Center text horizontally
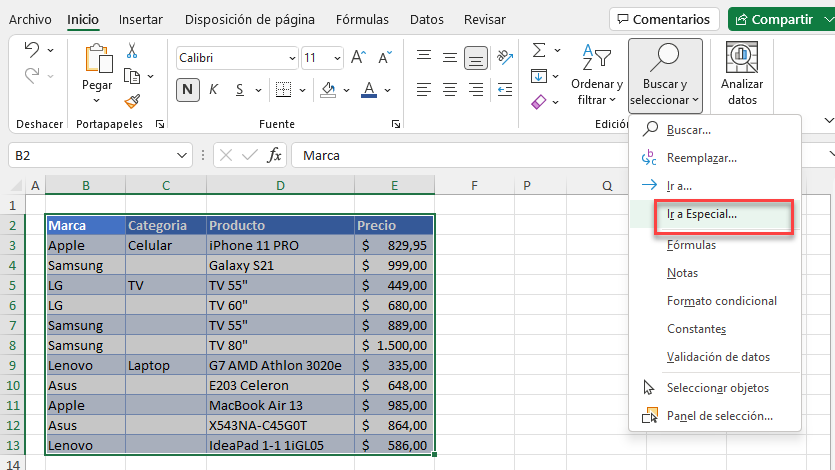The image size is (835, 470). pyautogui.click(x=450, y=89)
